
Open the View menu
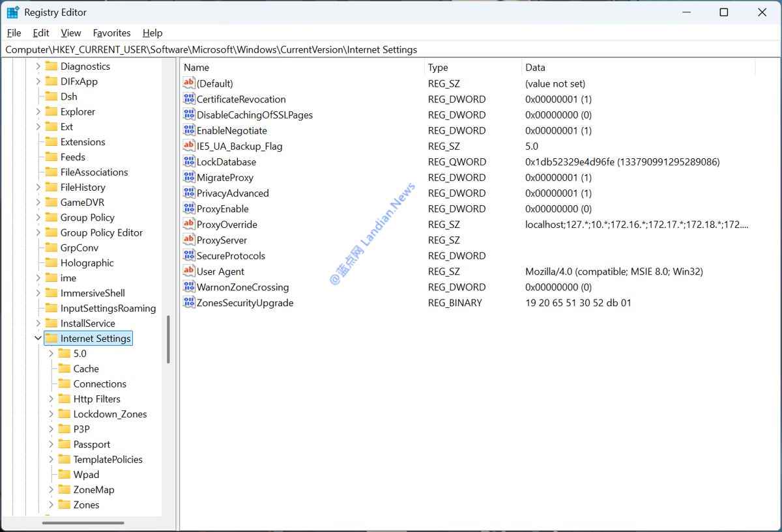click(70, 33)
